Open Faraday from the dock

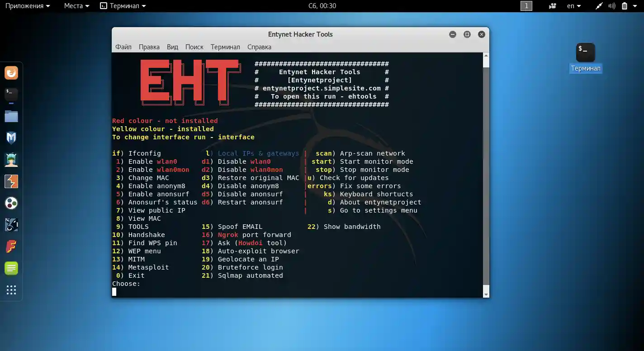click(x=11, y=247)
